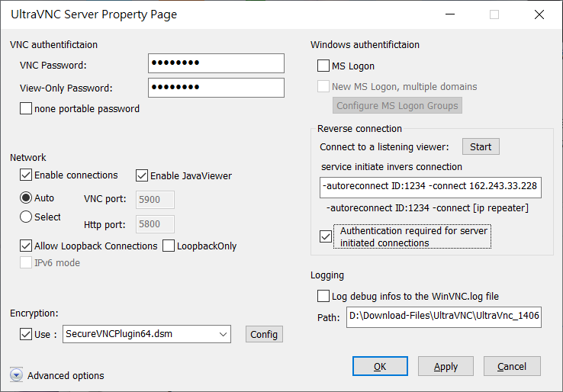Open Configure MS Logon Groups
The height and width of the screenshot is (392, 563).
click(x=397, y=105)
